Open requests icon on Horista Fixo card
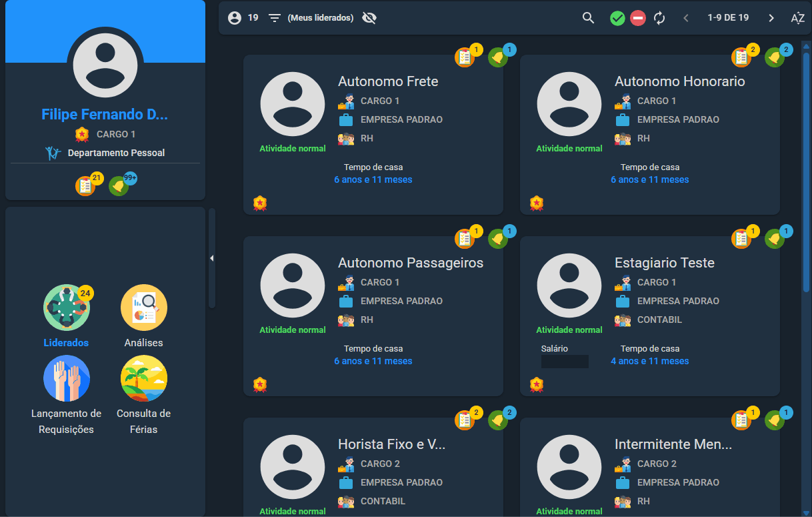 pos(465,420)
